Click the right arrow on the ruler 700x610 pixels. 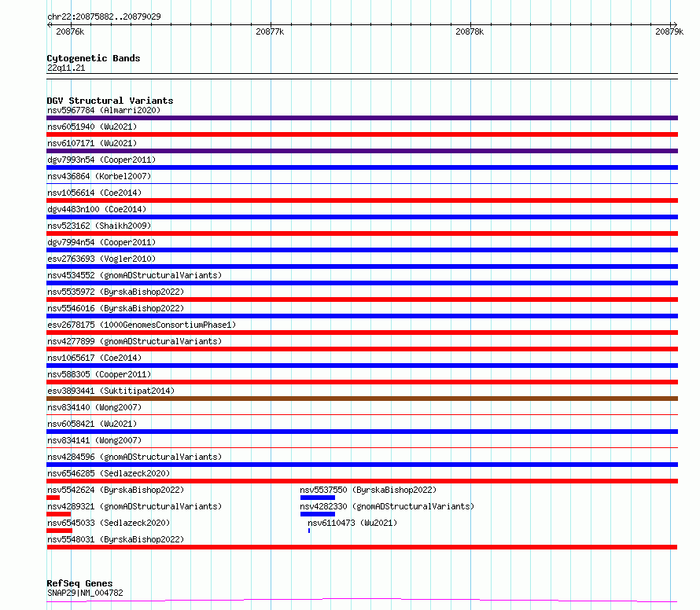(x=675, y=24)
